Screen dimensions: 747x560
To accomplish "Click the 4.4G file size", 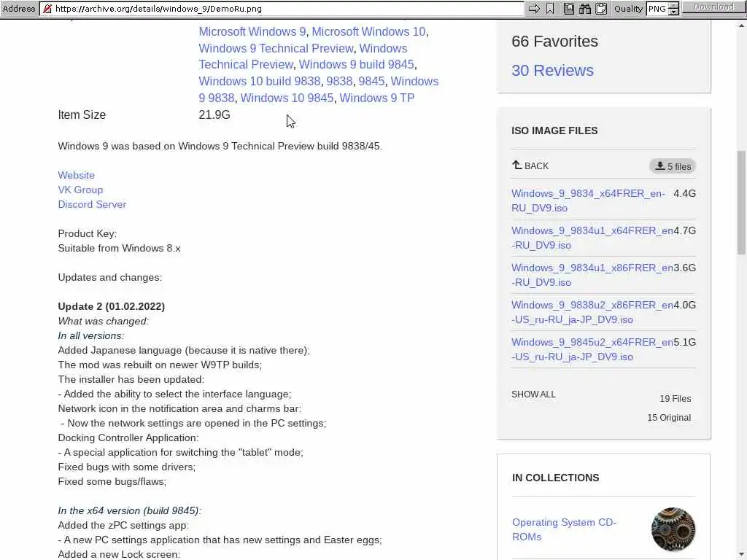I will click(x=684, y=193).
